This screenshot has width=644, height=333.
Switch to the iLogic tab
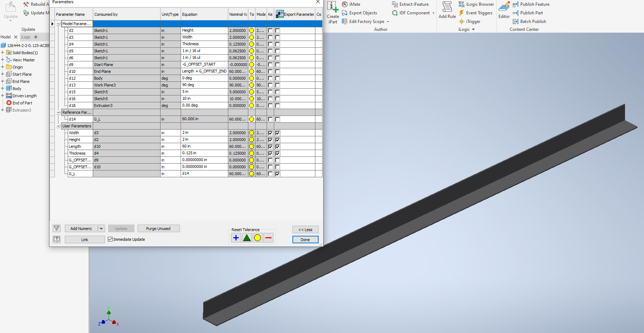point(25,37)
